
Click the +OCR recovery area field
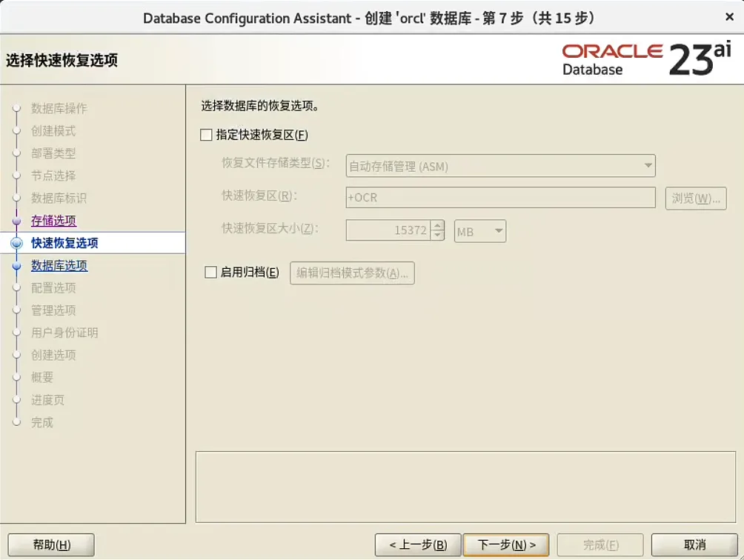[500, 198]
